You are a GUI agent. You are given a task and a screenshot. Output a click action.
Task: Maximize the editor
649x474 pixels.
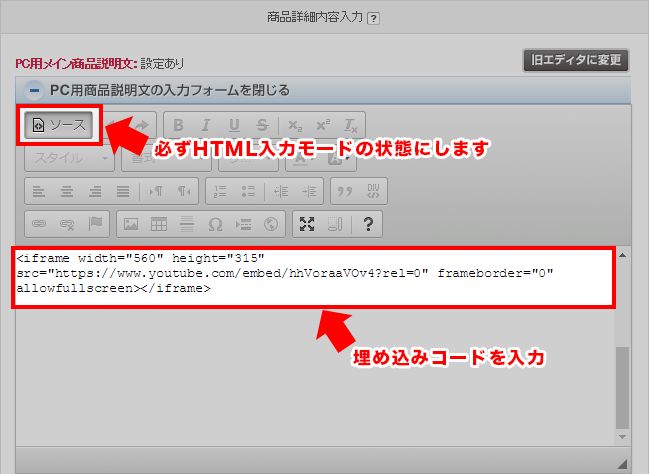coord(307,224)
